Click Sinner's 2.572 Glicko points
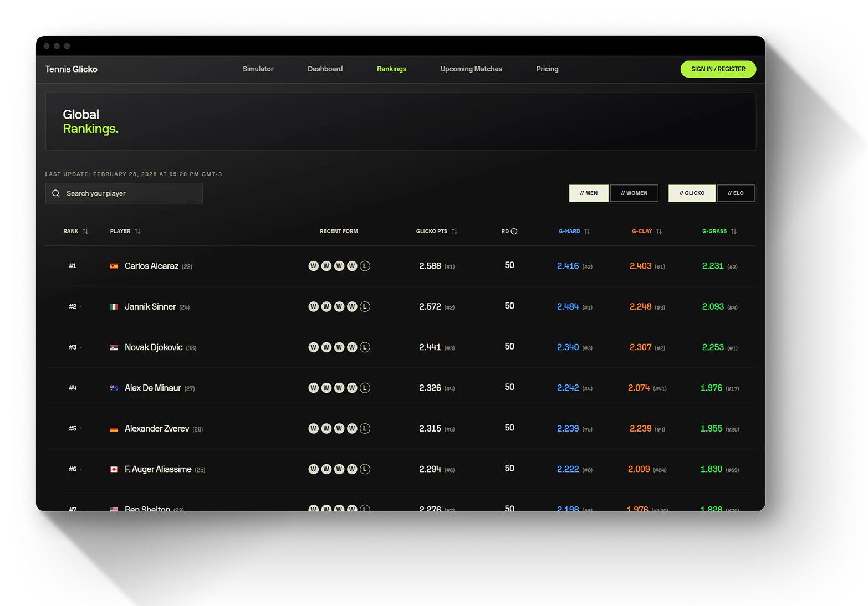Viewport: 868px width, 606px height. [430, 306]
